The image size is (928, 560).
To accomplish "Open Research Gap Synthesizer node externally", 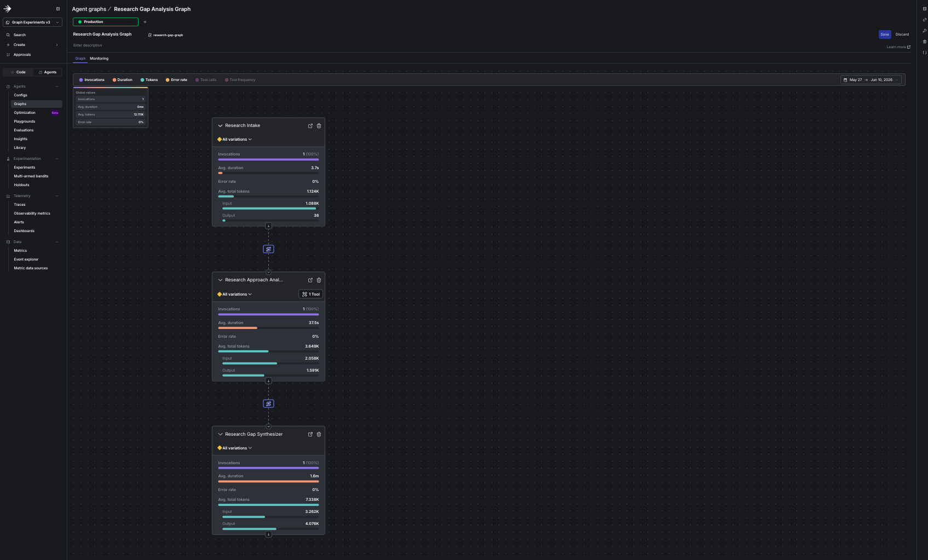I will click(310, 435).
